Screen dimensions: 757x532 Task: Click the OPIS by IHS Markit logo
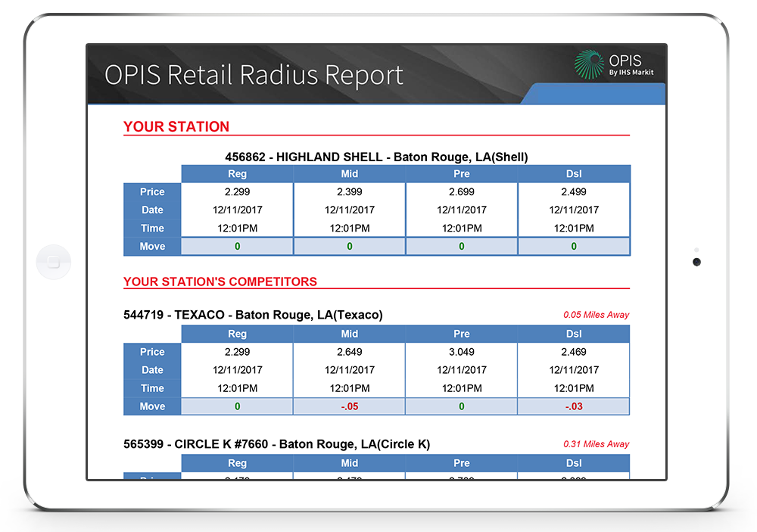[614, 64]
